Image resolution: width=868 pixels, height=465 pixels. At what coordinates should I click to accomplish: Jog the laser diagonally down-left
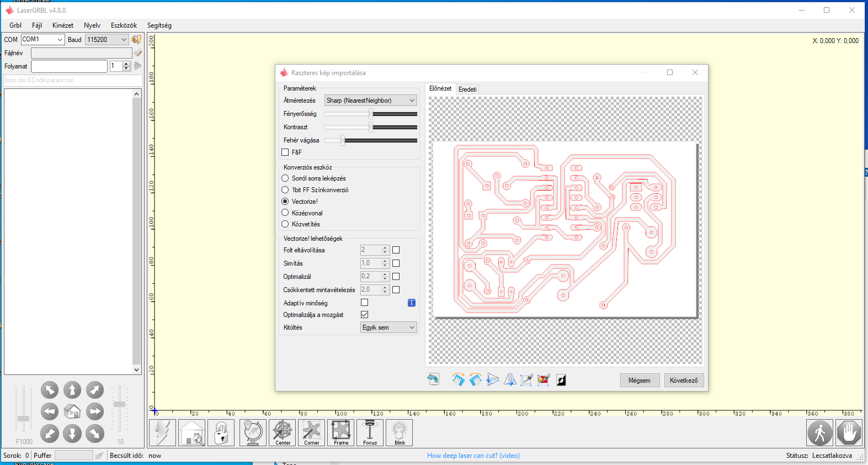(50, 434)
